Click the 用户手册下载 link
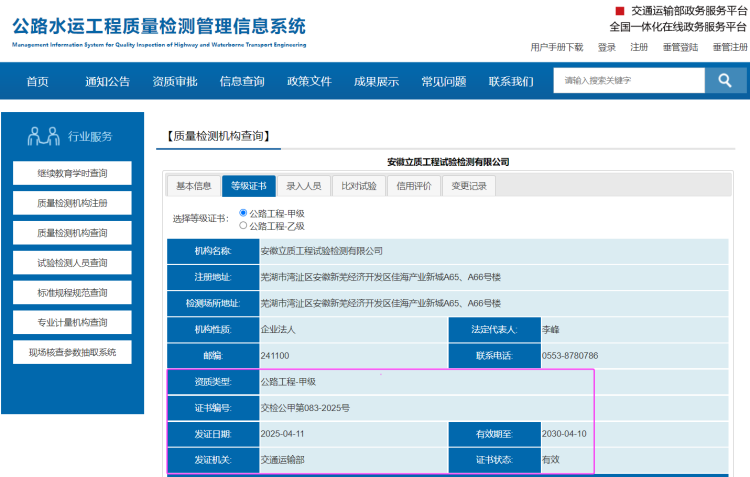750x477 pixels. 557,47
